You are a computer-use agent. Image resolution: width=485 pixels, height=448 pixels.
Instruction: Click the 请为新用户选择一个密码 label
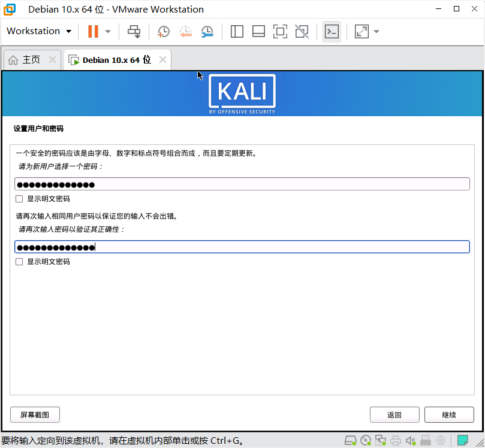[61, 167]
